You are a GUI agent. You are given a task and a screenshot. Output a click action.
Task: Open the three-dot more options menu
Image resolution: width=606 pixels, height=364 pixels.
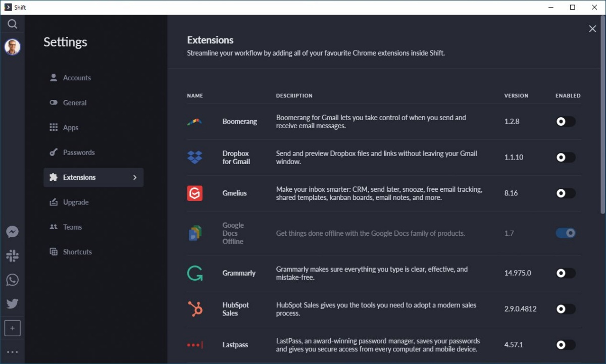pyautogui.click(x=12, y=352)
